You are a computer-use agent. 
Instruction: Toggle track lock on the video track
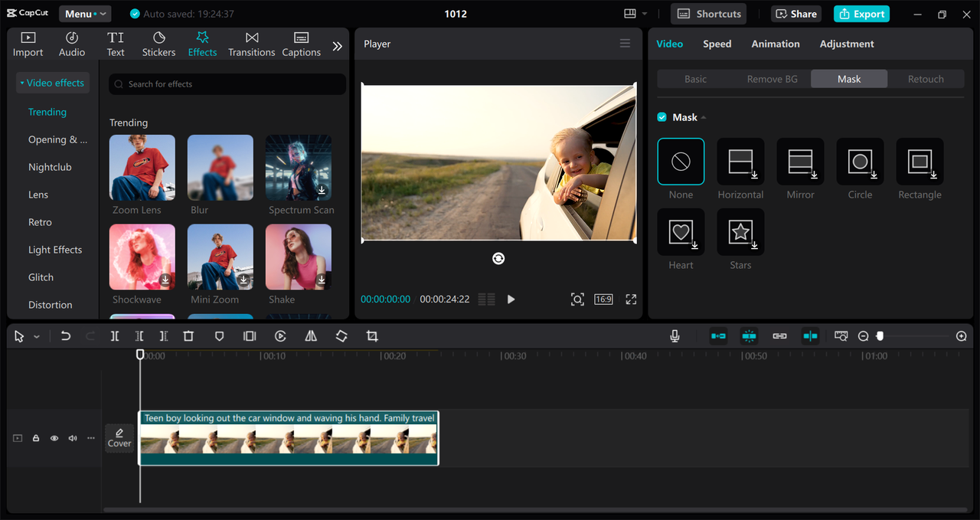tap(36, 438)
